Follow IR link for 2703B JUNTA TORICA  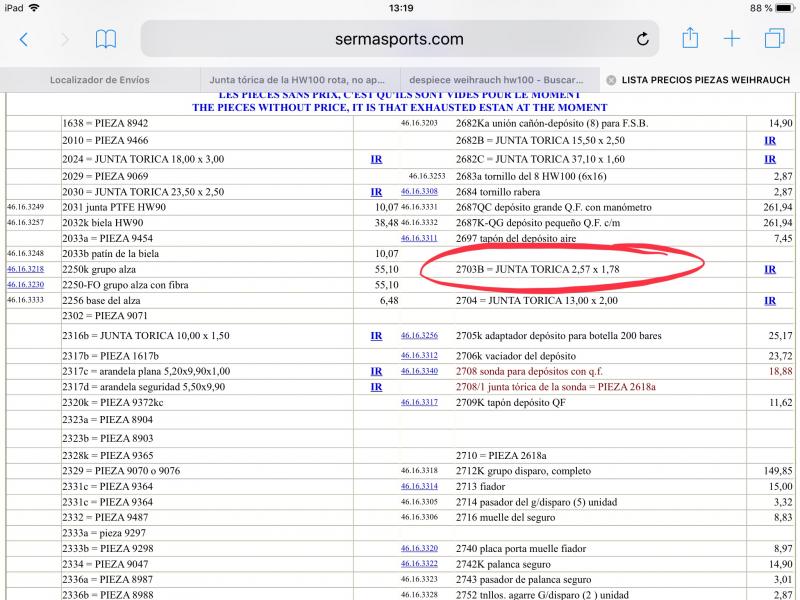[770, 269]
